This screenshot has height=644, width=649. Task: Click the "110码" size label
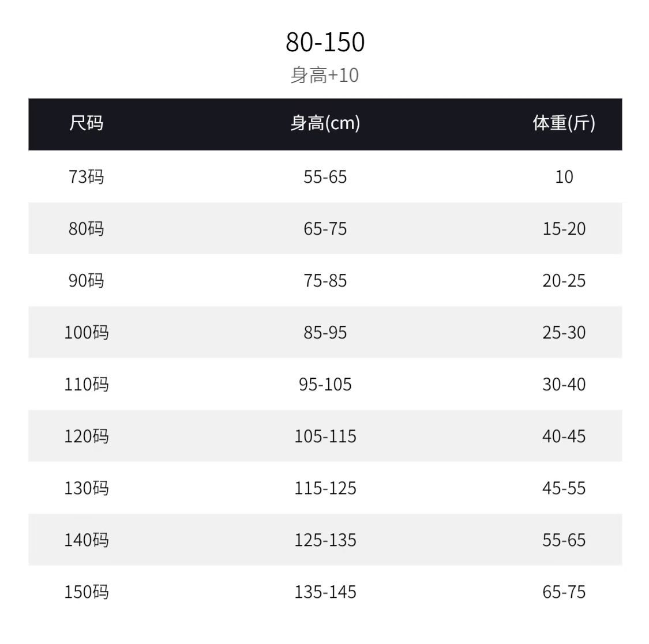click(x=87, y=384)
